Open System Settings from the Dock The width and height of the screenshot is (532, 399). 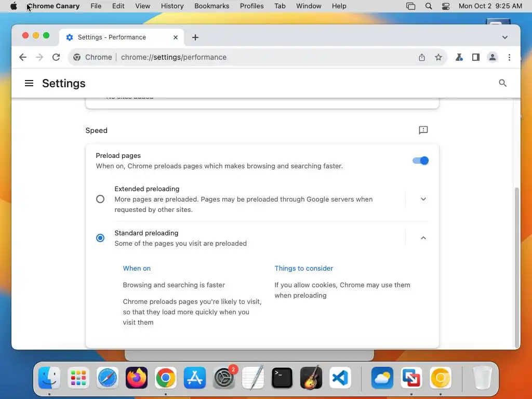coord(224,378)
